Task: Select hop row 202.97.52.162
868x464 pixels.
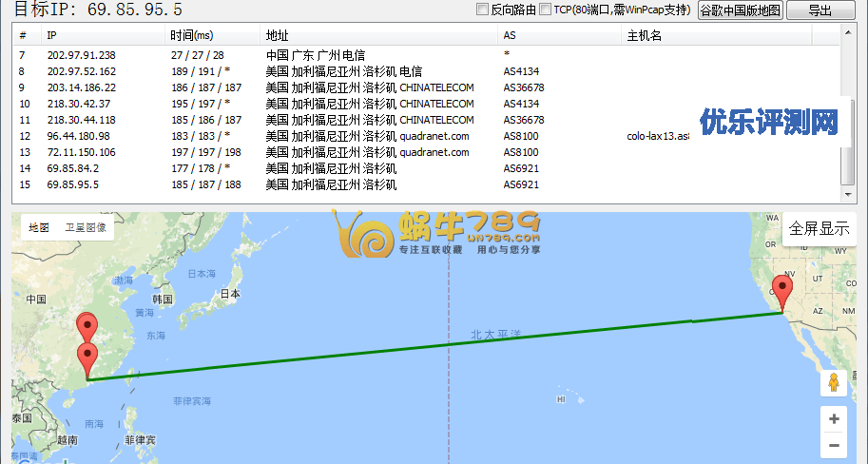Action: pyautogui.click(x=426, y=71)
